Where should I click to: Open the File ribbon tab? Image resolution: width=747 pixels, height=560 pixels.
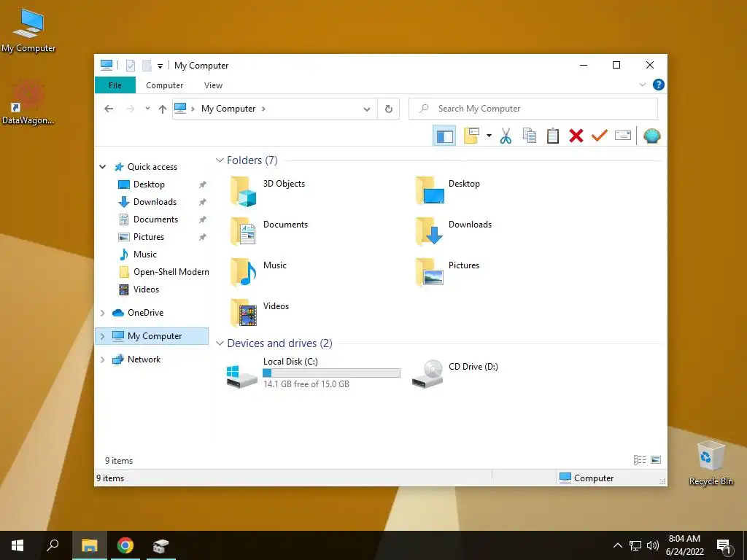pyautogui.click(x=115, y=85)
